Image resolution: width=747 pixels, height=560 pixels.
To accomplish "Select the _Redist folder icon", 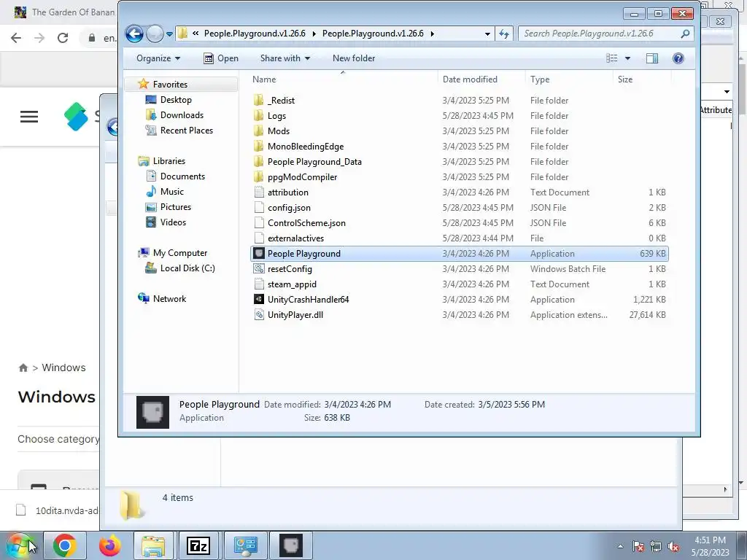I will (x=259, y=100).
